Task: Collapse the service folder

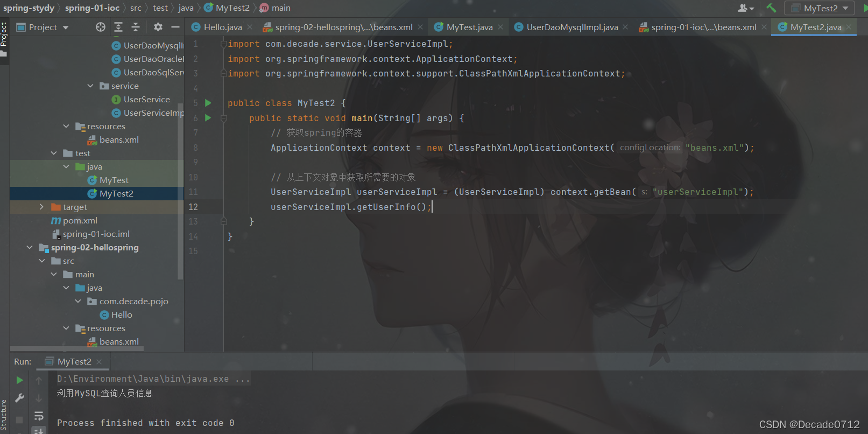Action: pos(90,86)
